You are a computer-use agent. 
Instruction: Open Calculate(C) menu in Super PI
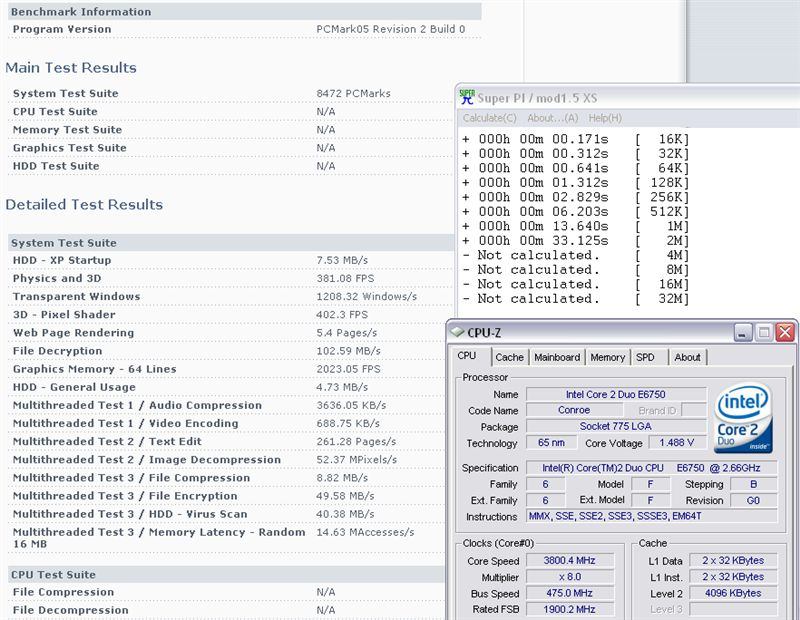[x=489, y=118]
